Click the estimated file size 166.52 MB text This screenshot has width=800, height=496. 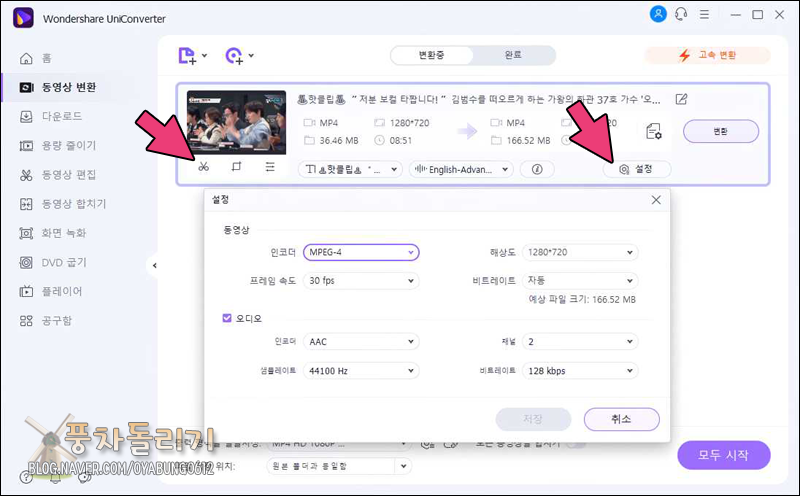[582, 300]
